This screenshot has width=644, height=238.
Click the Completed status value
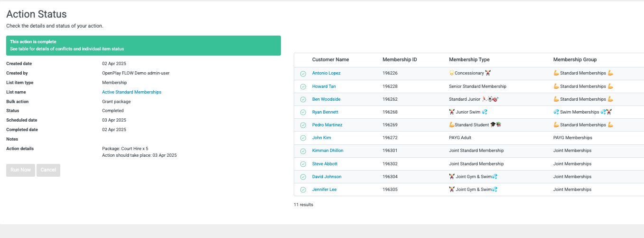(x=113, y=111)
